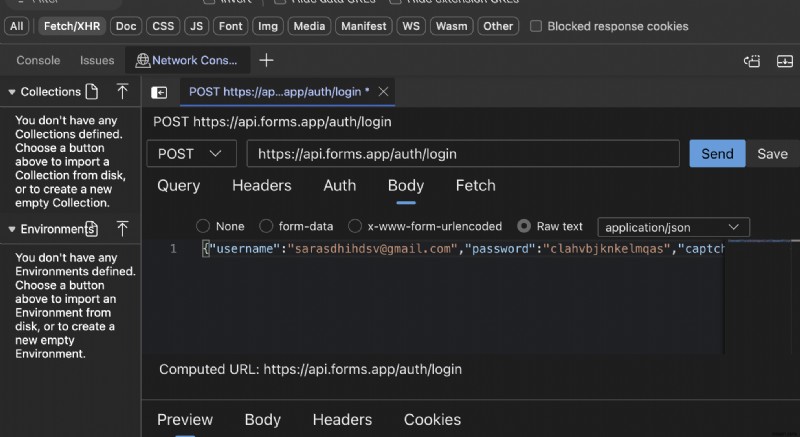Filter requests by Manifest type
Image resolution: width=800 pixels, height=437 pixels.
[364, 26]
